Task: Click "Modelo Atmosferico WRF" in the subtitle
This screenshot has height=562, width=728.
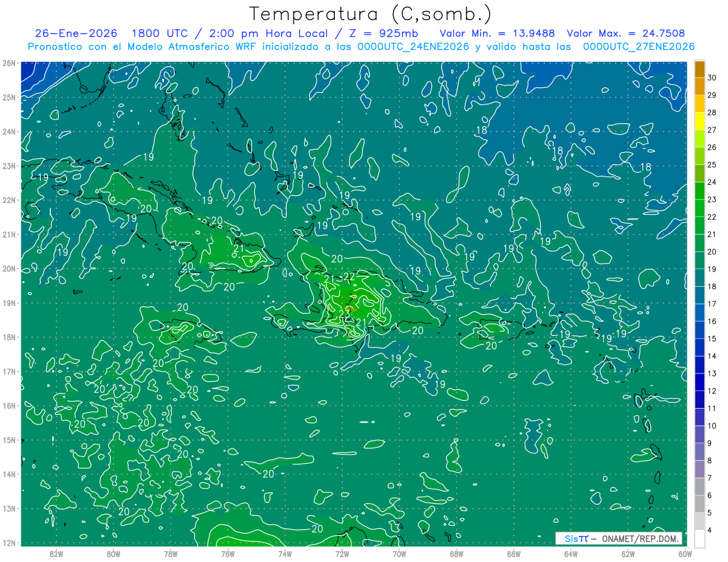Action: 193,47
